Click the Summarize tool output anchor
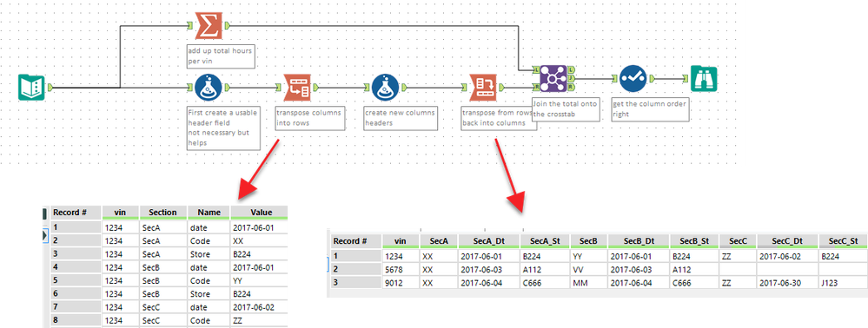868x328 pixels. [227, 25]
